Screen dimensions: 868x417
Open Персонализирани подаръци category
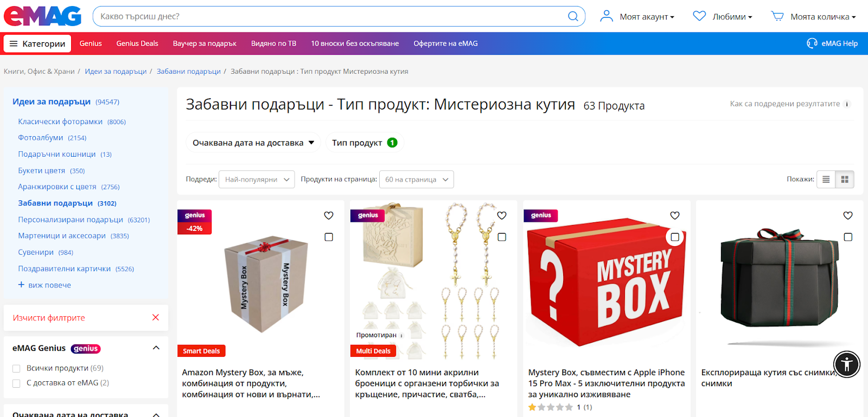pos(71,220)
